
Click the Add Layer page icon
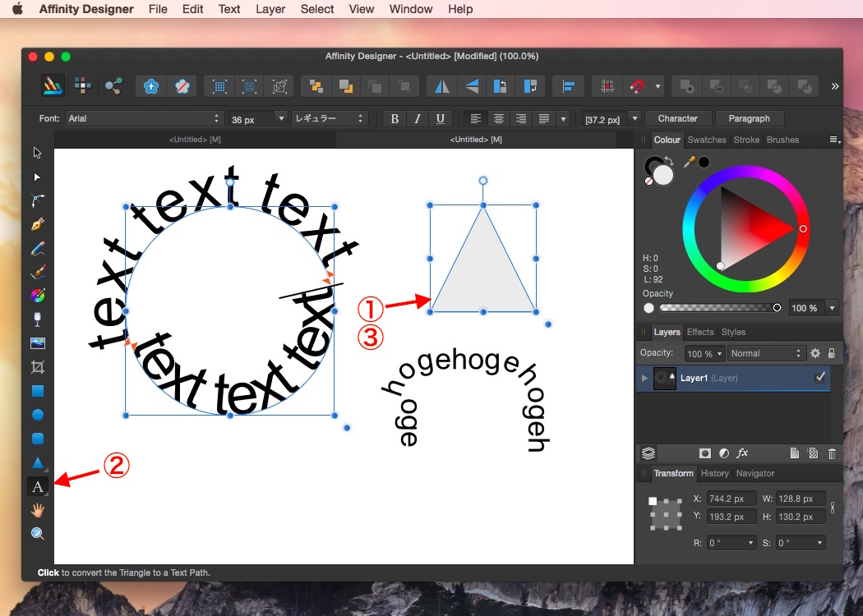[x=794, y=453]
